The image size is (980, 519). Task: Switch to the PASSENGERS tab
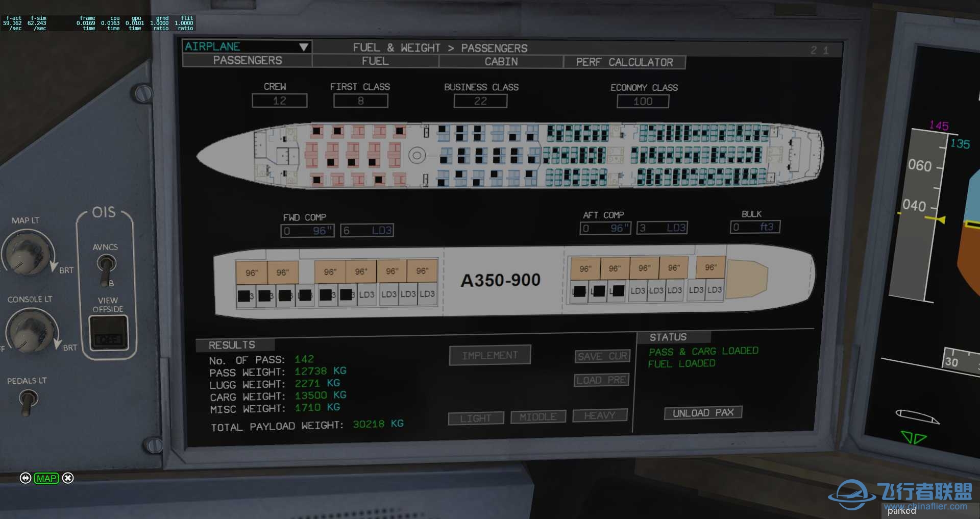click(247, 60)
